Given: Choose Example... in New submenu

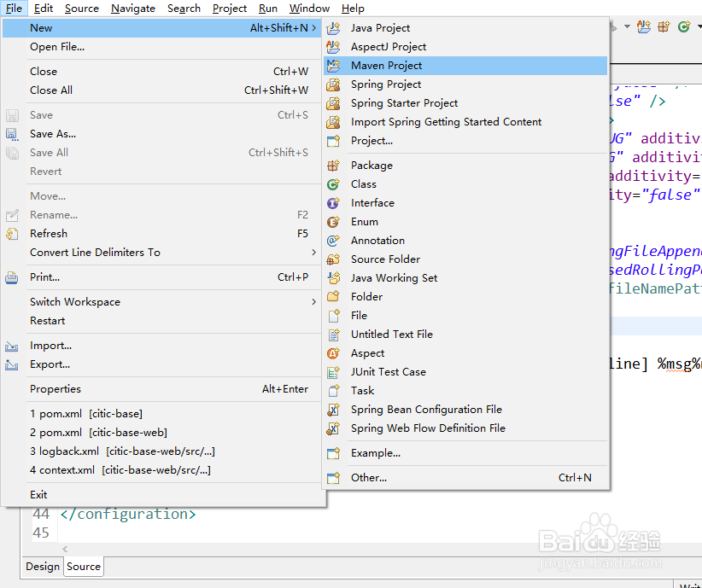Looking at the screenshot, I should point(465,453).
